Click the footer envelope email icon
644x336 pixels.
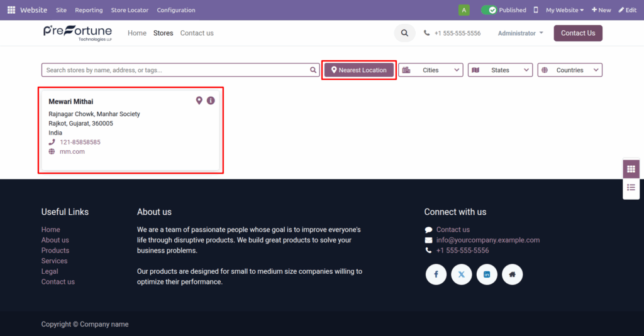point(428,241)
